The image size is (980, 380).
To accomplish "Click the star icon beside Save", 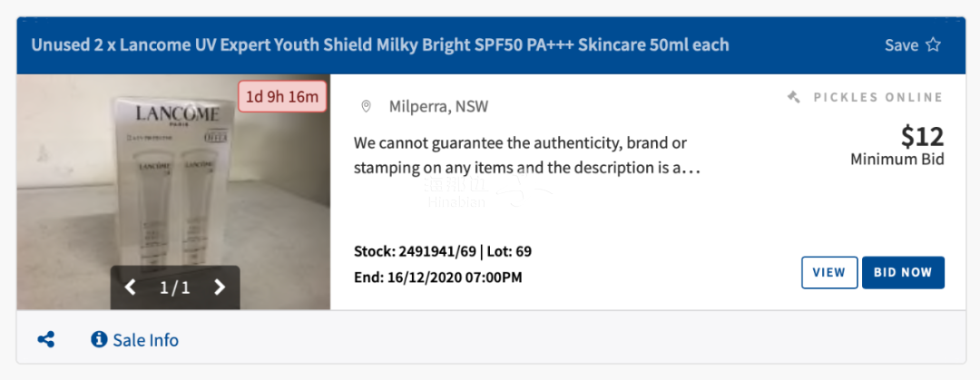I will pyautogui.click(x=933, y=44).
